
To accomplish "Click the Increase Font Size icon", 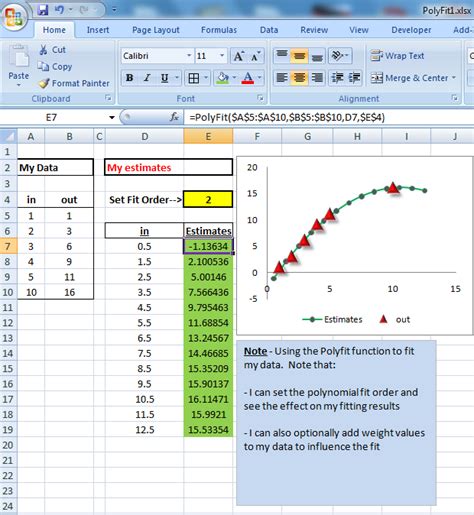I will point(239,56).
